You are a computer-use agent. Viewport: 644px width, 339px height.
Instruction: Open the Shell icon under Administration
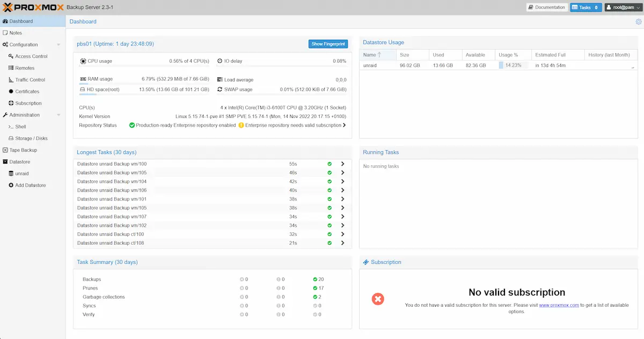click(12, 127)
